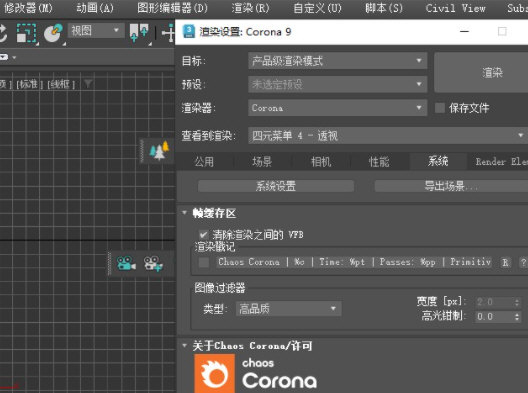Click the render stamp text field
The width and height of the screenshot is (528, 393).
pyautogui.click(x=354, y=262)
